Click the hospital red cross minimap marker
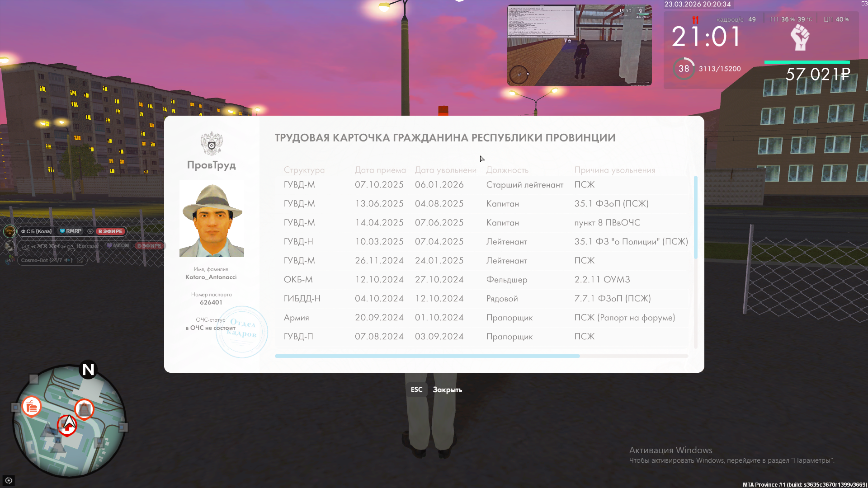868x488 pixels. [67, 427]
